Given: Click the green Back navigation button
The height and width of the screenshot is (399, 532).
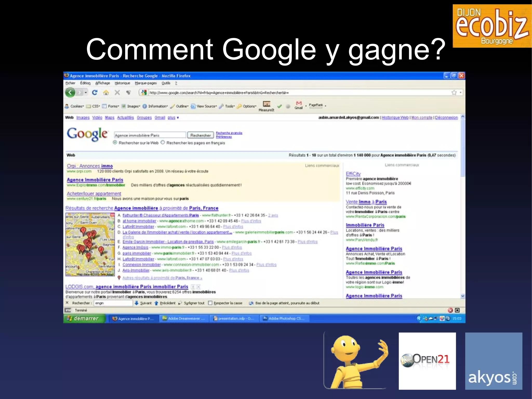Looking at the screenshot, I should click(70, 93).
